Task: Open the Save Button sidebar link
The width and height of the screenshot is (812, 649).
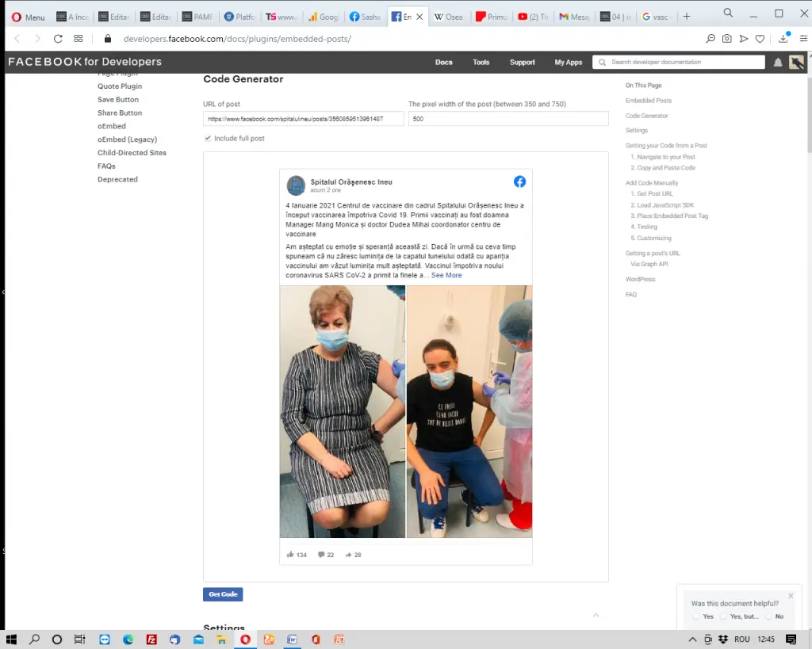Action: click(x=118, y=99)
